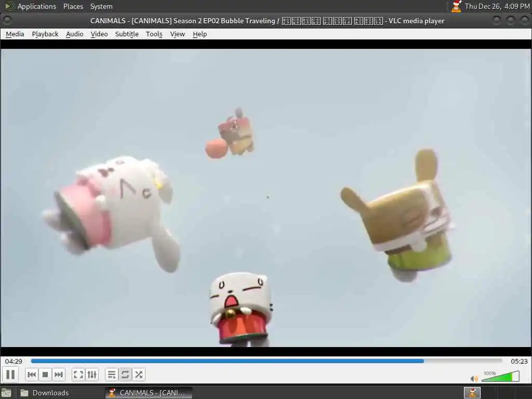
Task: Stop the video playback
Action: (x=45, y=375)
